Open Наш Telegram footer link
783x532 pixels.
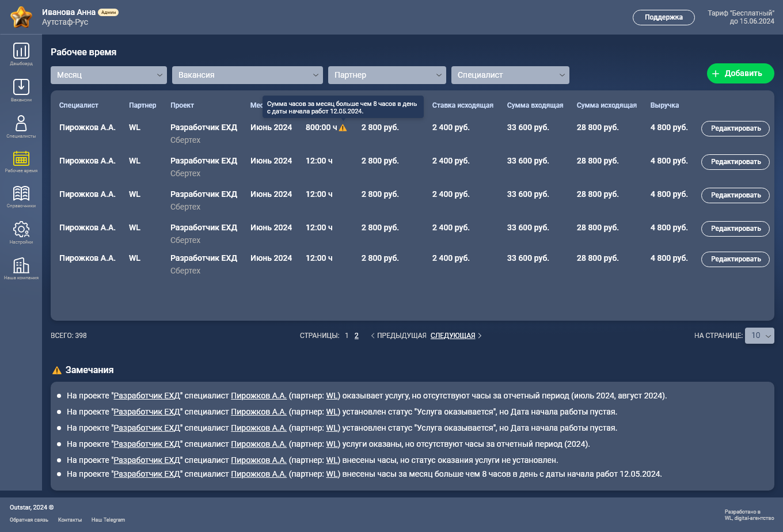point(108,520)
